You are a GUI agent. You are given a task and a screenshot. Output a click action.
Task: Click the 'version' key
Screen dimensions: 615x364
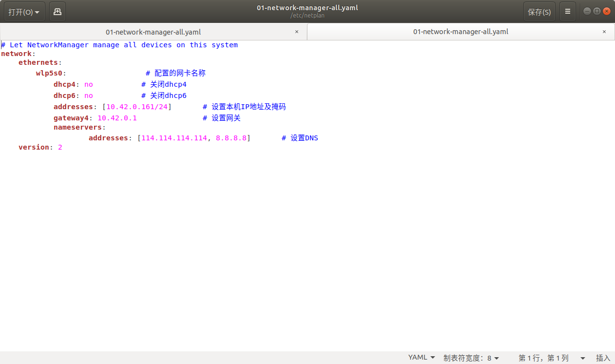click(34, 147)
